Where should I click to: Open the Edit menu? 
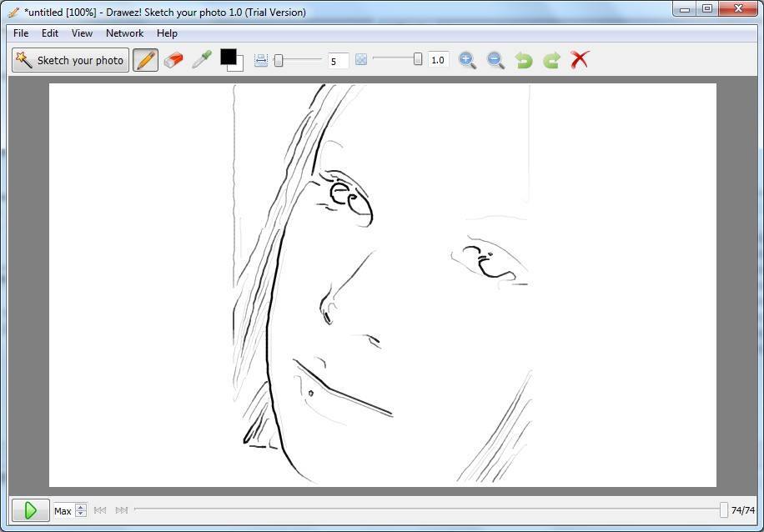pyautogui.click(x=50, y=33)
